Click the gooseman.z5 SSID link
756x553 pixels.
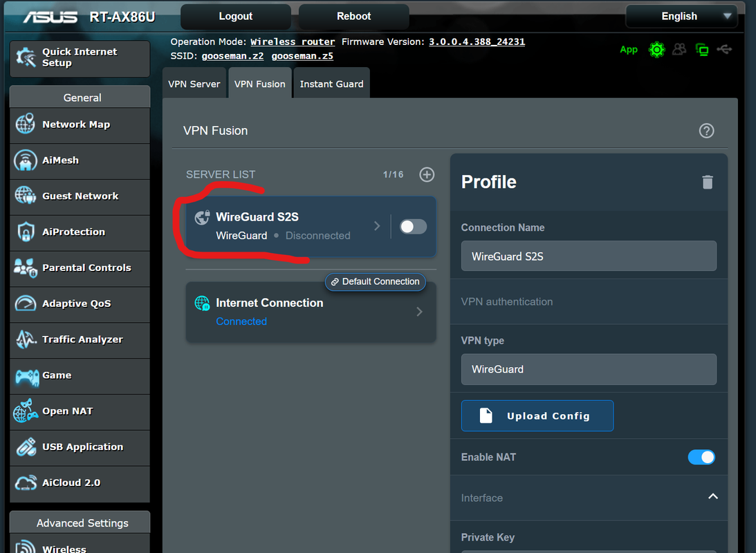point(302,56)
